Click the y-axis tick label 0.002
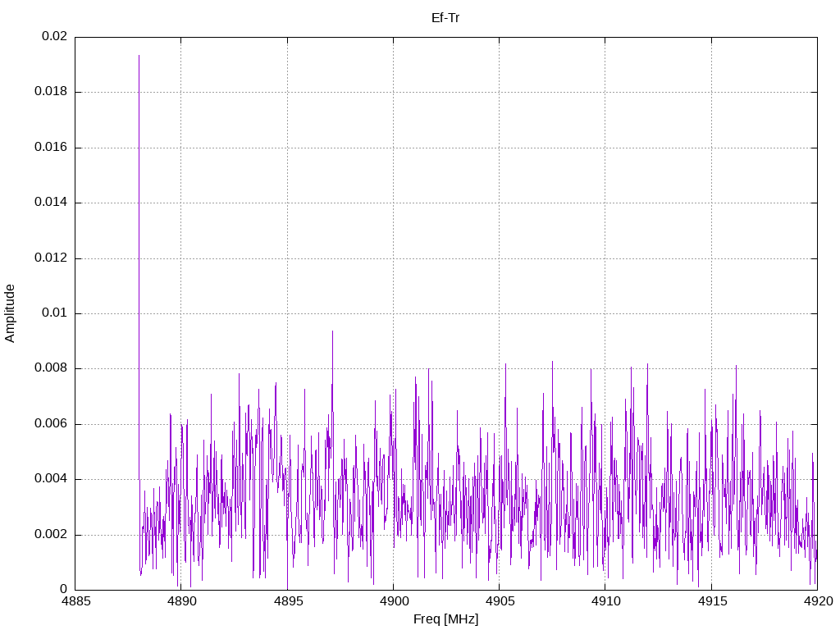 point(51,535)
